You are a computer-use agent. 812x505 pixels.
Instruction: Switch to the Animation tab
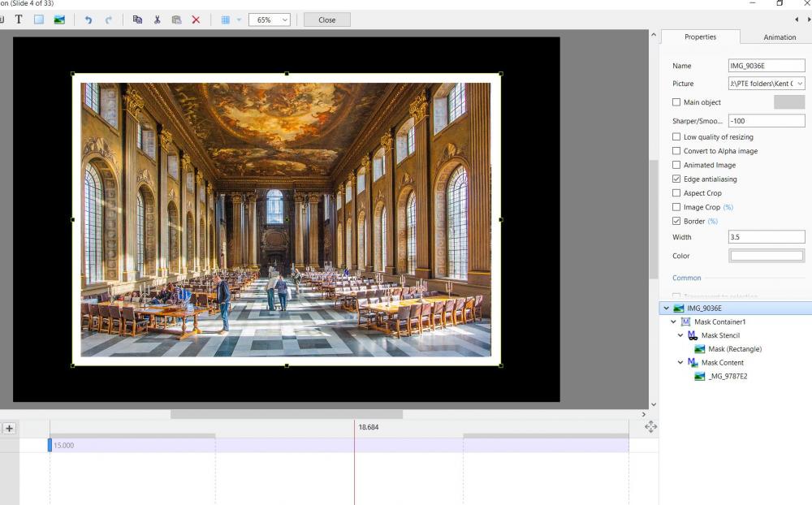click(x=779, y=37)
